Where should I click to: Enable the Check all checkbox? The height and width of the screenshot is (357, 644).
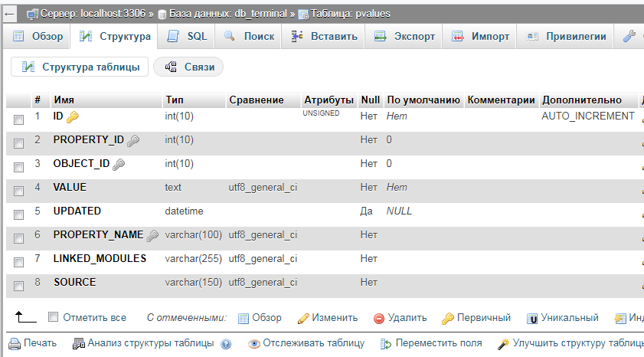pyautogui.click(x=53, y=317)
